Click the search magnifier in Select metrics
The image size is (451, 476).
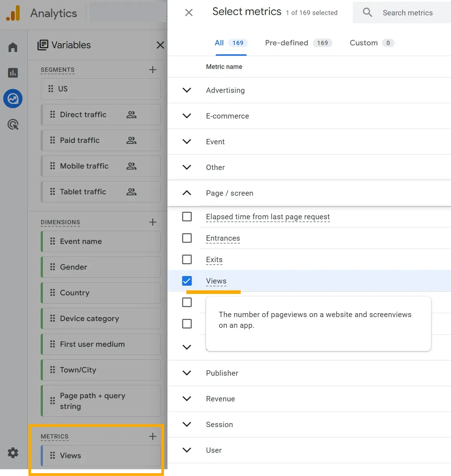pyautogui.click(x=367, y=12)
